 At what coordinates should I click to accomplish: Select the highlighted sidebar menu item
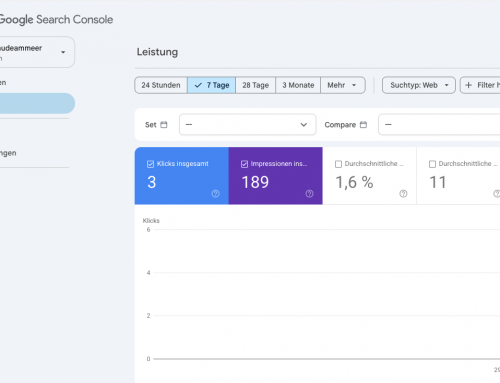coord(37,103)
